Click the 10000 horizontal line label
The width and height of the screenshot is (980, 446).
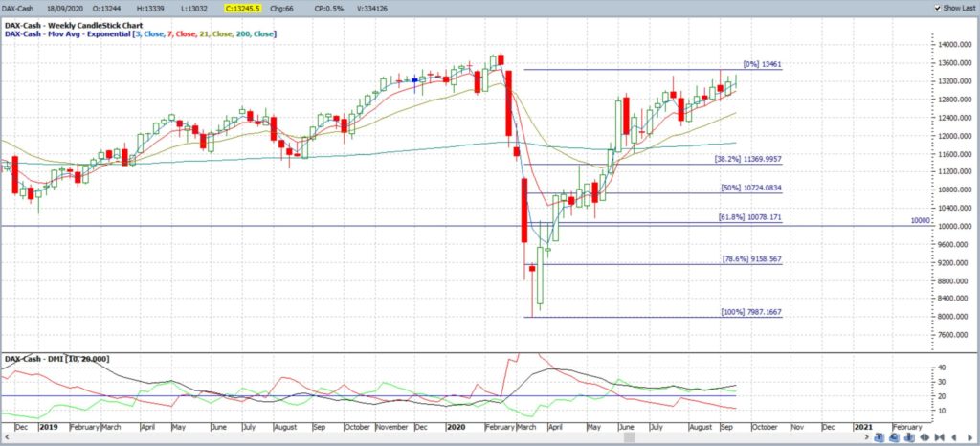click(x=922, y=220)
